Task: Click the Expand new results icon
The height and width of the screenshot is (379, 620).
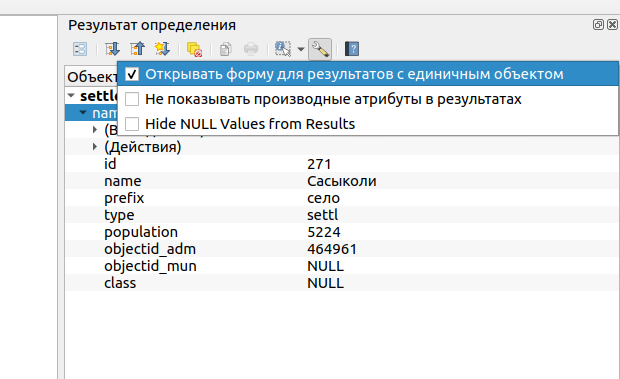Action: [x=162, y=49]
